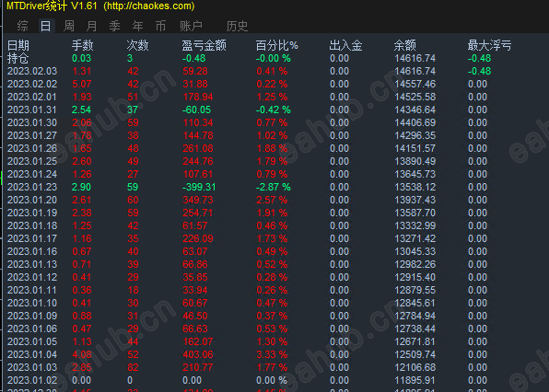
Task: Click the 82 trade count value
Action: point(133,367)
